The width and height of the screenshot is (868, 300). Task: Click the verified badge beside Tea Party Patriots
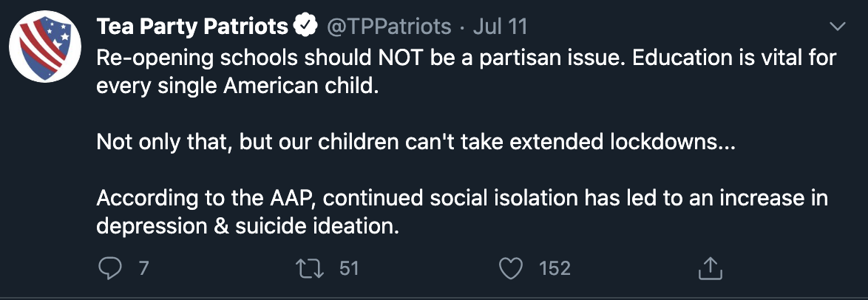(305, 25)
